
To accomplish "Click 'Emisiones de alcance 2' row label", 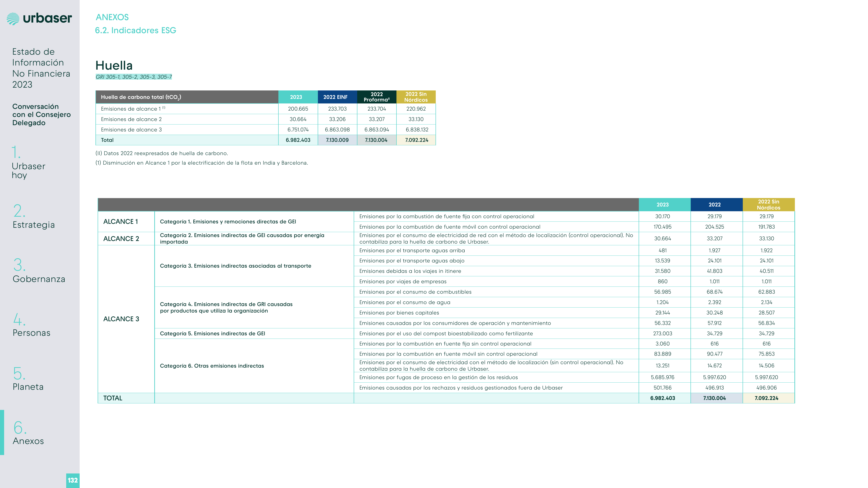I will click(132, 119).
